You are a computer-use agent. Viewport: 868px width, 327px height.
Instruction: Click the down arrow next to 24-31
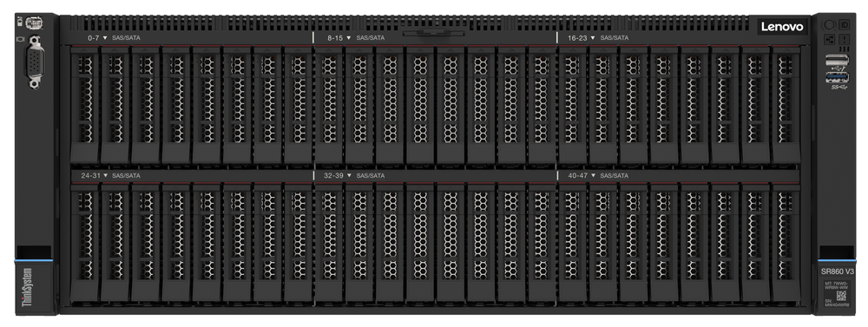pyautogui.click(x=105, y=175)
